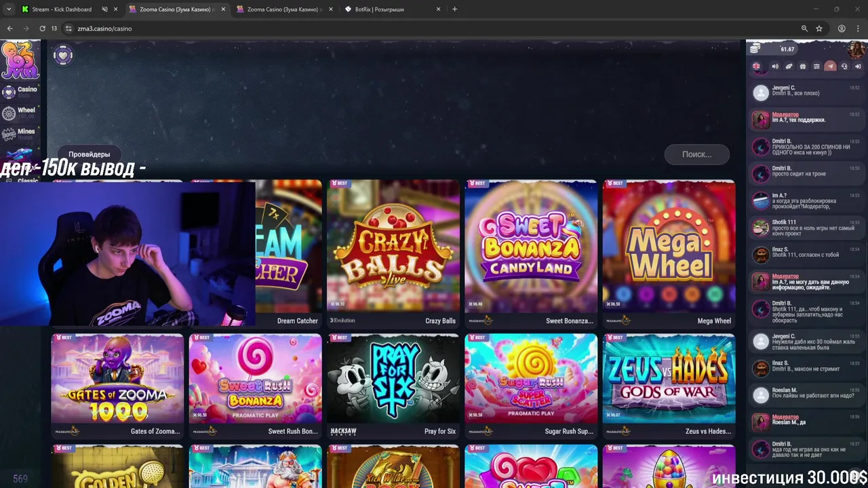
Task: Open Zeus vs Hades Gods of War
Action: pos(669,378)
